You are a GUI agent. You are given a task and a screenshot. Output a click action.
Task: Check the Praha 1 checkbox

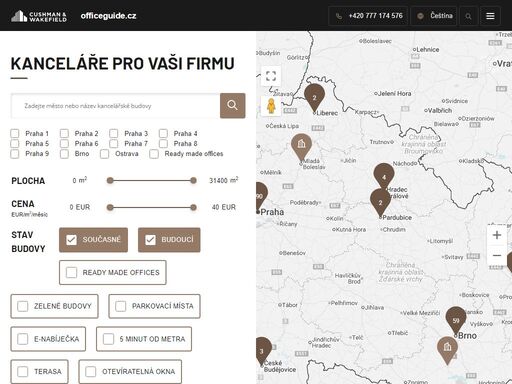(15, 134)
